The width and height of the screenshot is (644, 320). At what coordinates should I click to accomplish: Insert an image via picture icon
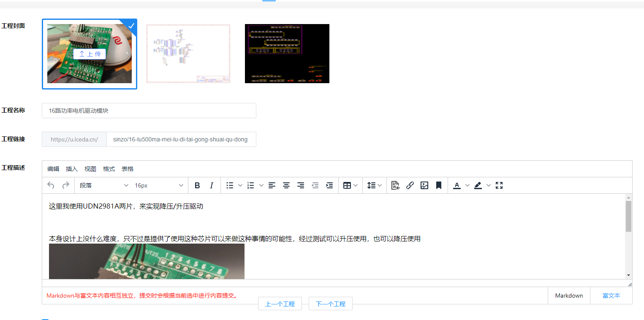click(424, 185)
